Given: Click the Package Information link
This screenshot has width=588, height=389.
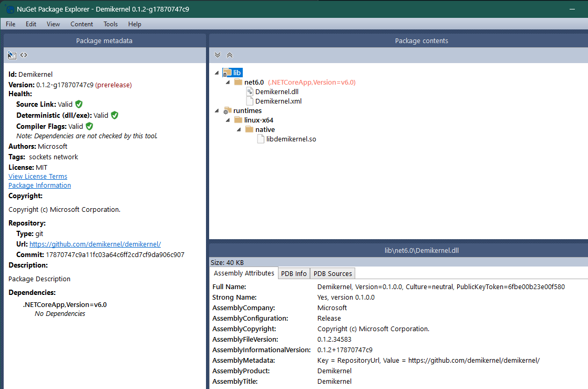Looking at the screenshot, I should (x=39, y=185).
